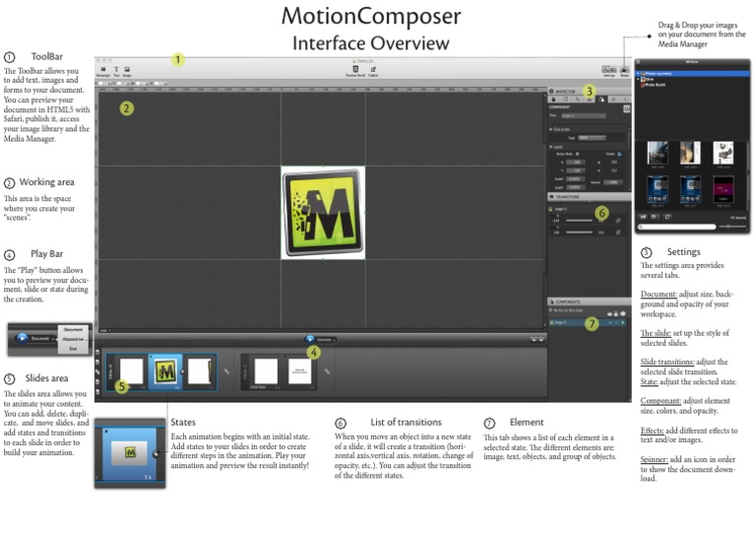Select the Image-0 row in Components
This screenshot has height=535, width=756.
tap(588, 322)
